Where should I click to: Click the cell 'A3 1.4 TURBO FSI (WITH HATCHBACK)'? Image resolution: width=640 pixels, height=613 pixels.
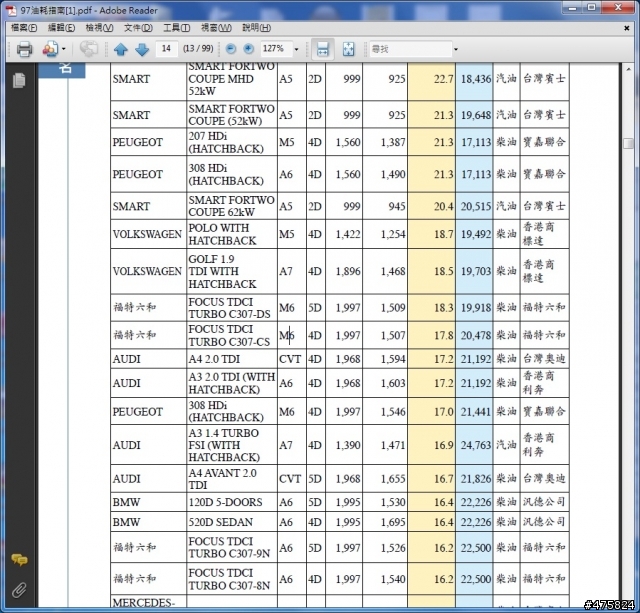(232, 445)
